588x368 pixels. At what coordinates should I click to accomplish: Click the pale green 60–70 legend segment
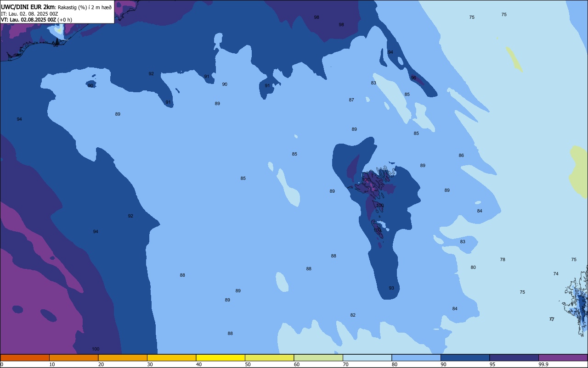point(318,357)
